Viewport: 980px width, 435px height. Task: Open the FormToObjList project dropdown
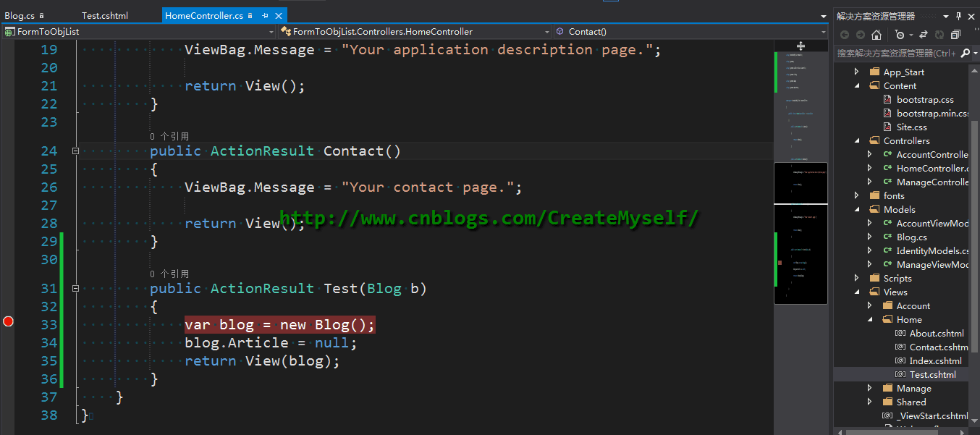tap(139, 31)
